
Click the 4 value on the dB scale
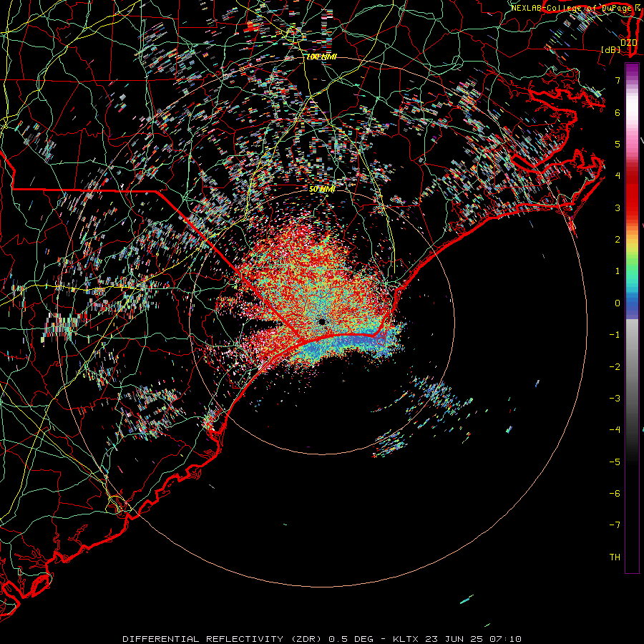tap(618, 176)
